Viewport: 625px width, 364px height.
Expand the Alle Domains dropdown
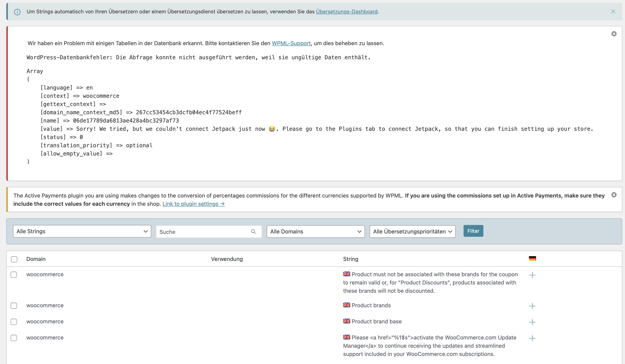point(316,231)
